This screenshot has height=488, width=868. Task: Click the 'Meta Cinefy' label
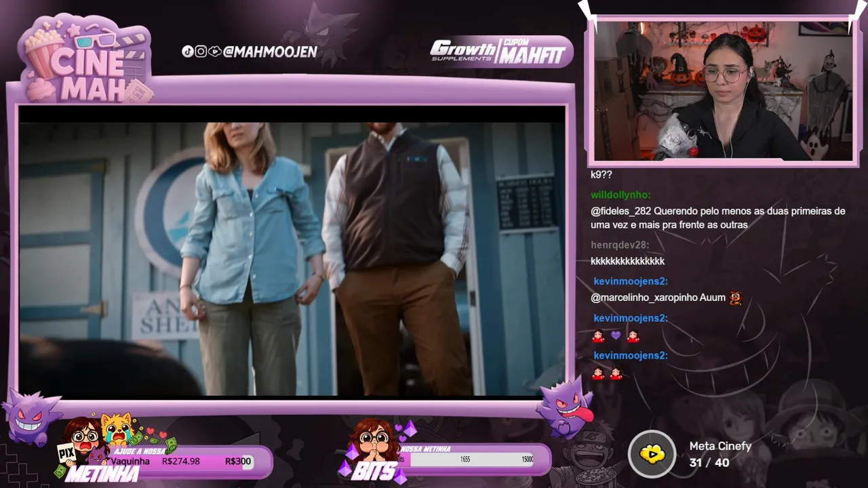(x=720, y=446)
